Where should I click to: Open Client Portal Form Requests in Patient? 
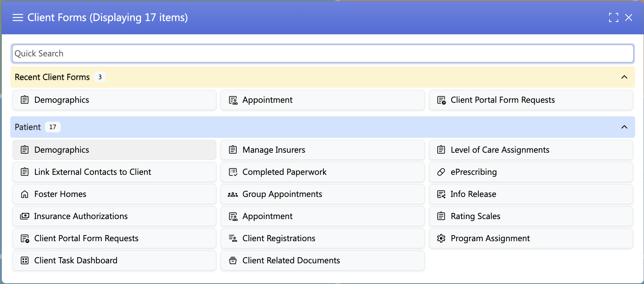tap(114, 238)
